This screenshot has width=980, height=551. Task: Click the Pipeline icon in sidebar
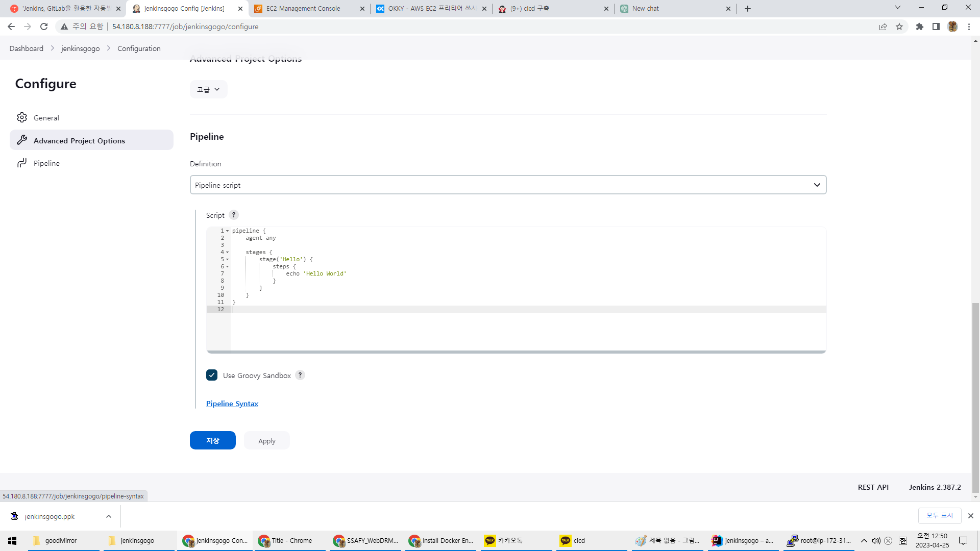(x=21, y=163)
